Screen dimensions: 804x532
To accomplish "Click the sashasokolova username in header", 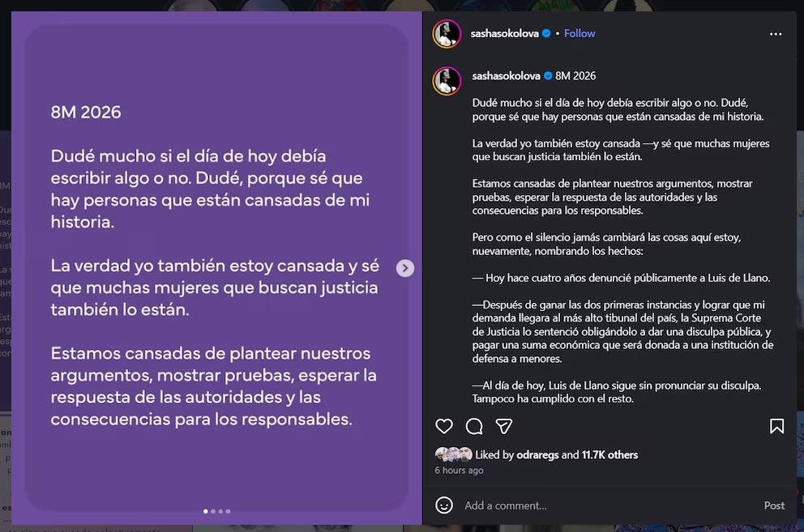I will (505, 33).
